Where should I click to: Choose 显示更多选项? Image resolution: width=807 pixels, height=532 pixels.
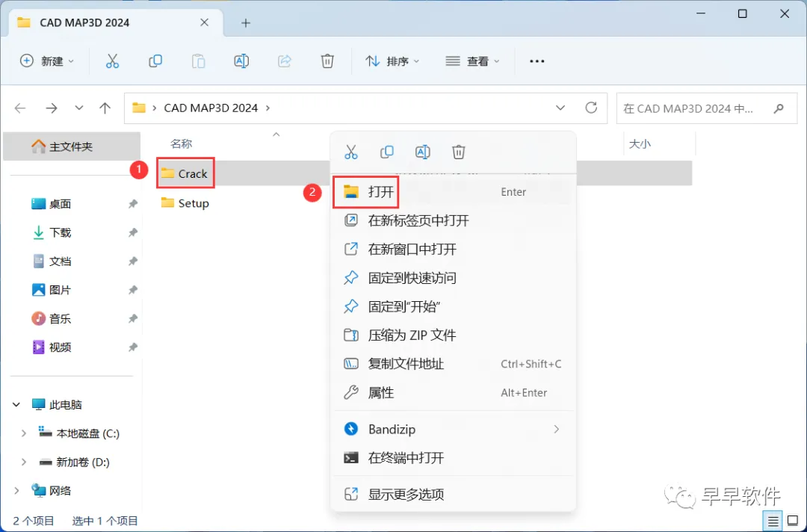pyautogui.click(x=453, y=495)
